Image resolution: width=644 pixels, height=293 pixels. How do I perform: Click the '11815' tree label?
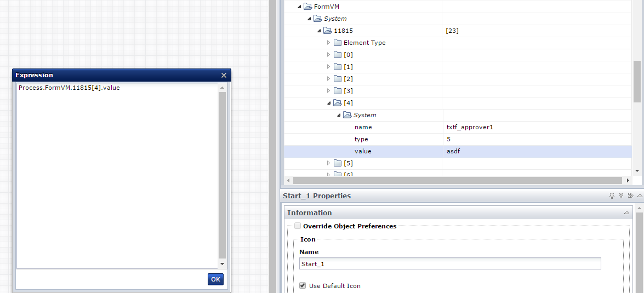point(343,31)
